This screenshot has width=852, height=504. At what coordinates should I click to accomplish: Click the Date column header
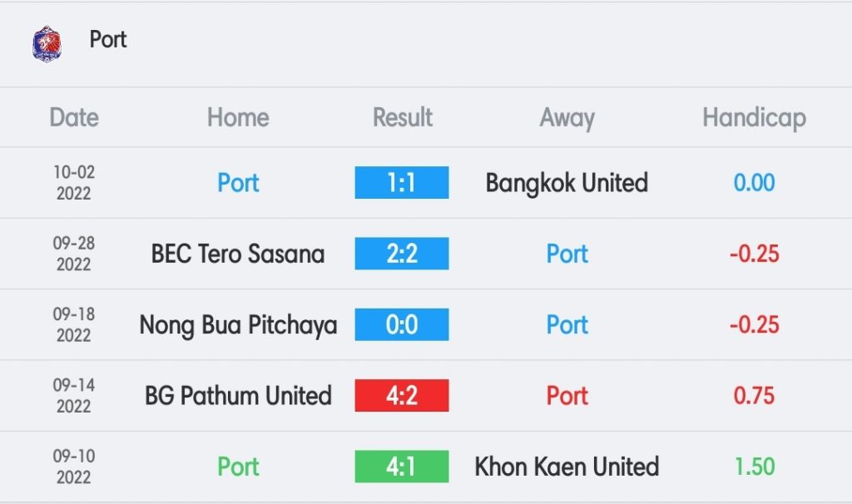(74, 117)
